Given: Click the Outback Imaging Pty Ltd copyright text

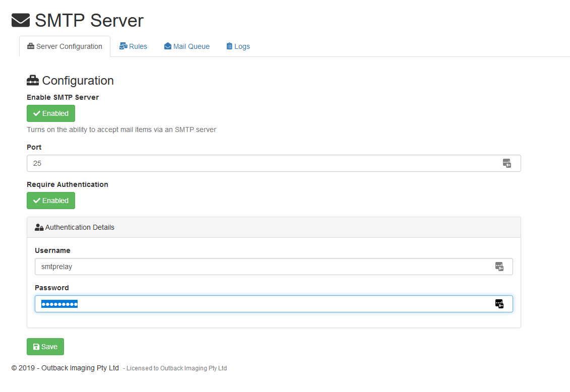Looking at the screenshot, I should (65, 368).
